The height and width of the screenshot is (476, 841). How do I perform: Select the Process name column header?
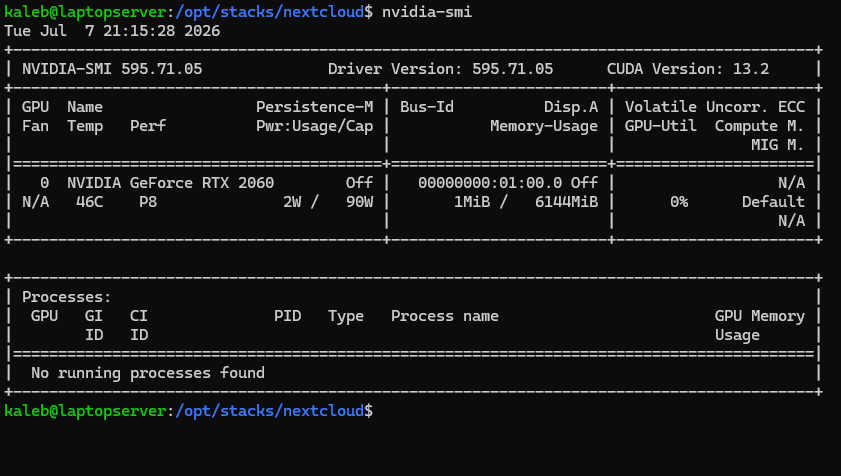[445, 316]
